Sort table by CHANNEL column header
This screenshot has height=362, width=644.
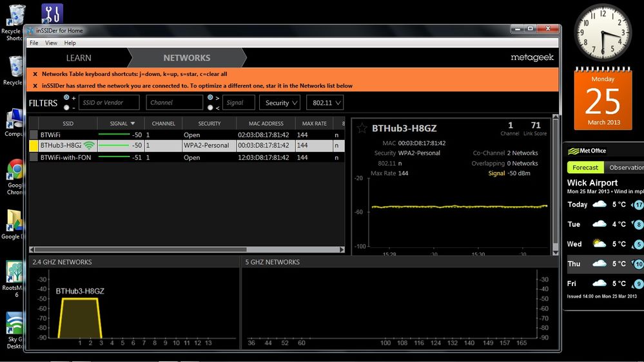click(164, 124)
